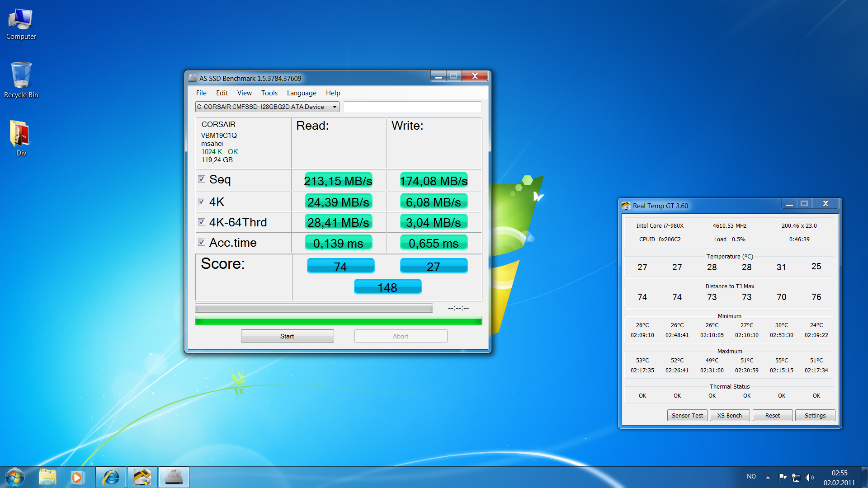Minimize the Real Temp GT window

pos(789,204)
